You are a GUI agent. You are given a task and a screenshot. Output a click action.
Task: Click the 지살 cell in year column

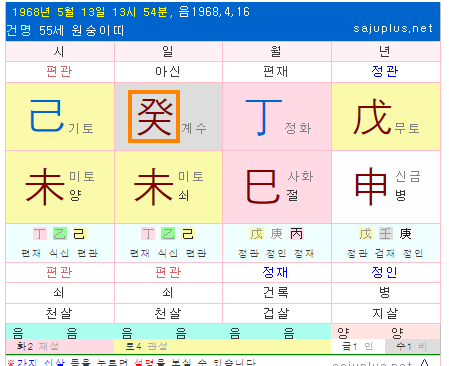click(x=385, y=313)
